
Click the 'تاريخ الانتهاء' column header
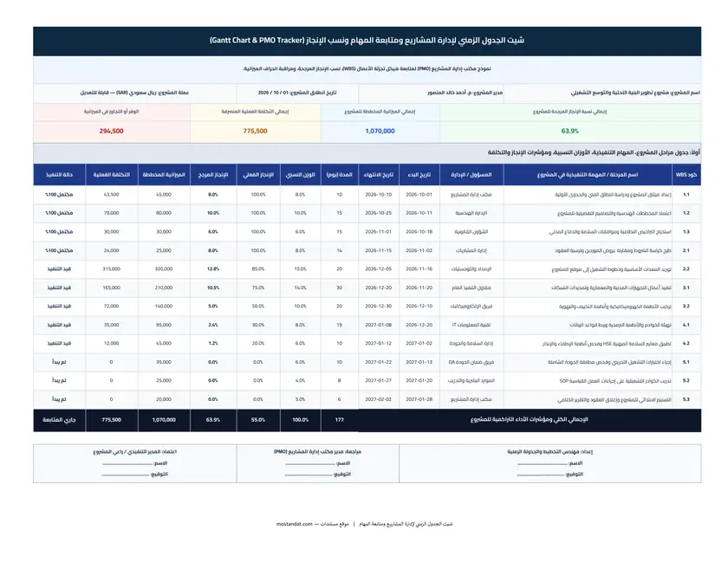[379, 175]
